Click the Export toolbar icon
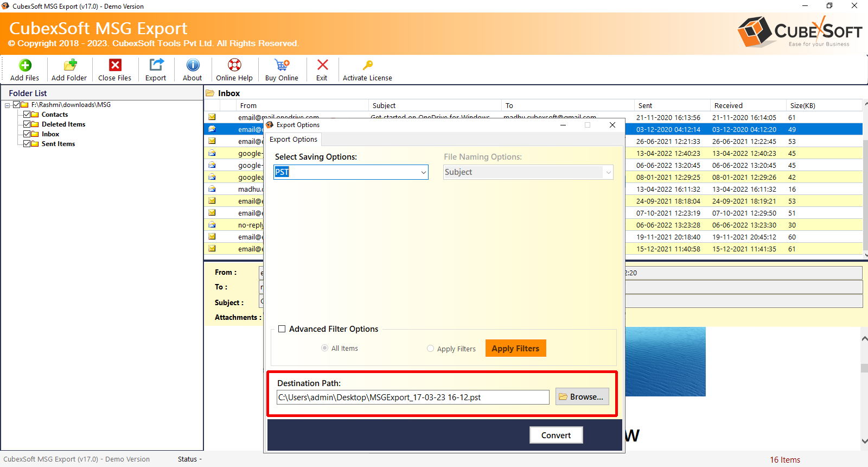 pos(156,65)
